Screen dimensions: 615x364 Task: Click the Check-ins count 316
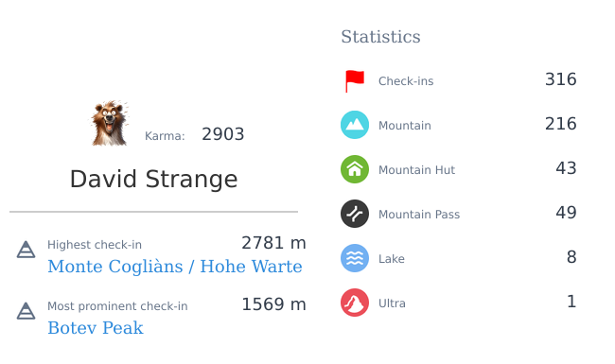[561, 79]
